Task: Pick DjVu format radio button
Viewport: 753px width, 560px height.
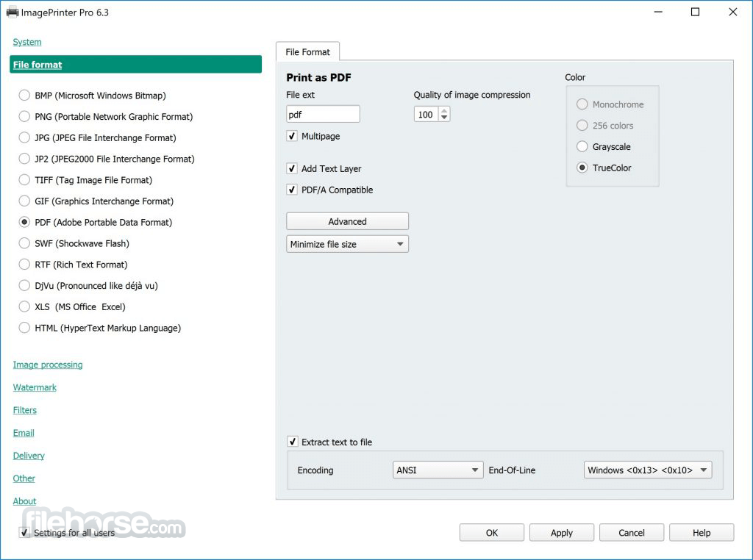Action: tap(24, 286)
